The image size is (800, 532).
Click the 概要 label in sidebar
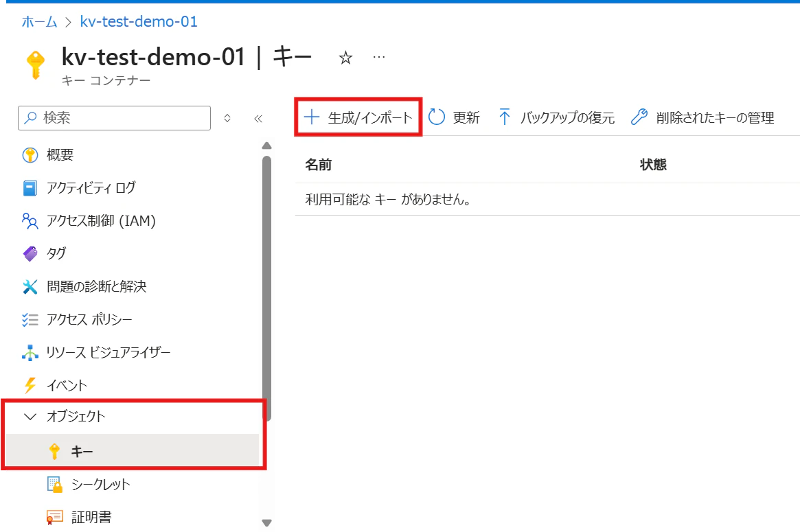(60, 154)
